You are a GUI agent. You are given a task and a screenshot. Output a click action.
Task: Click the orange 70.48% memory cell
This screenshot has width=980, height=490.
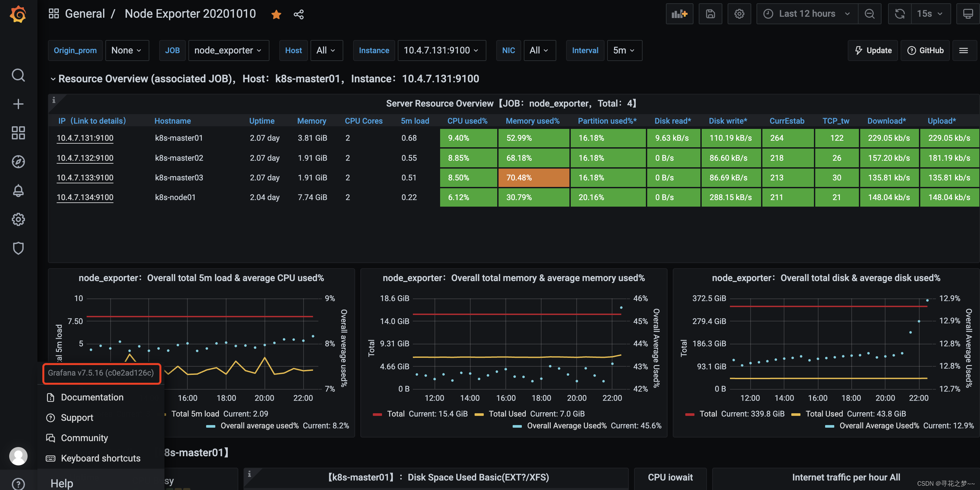533,177
